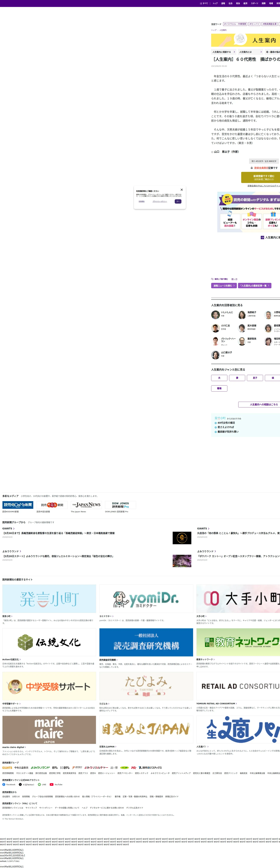Viewport: 280px width, 868px height.
Task: Open the 長嶋茂雄 article thumbnail image
Action: coord(182,538)
